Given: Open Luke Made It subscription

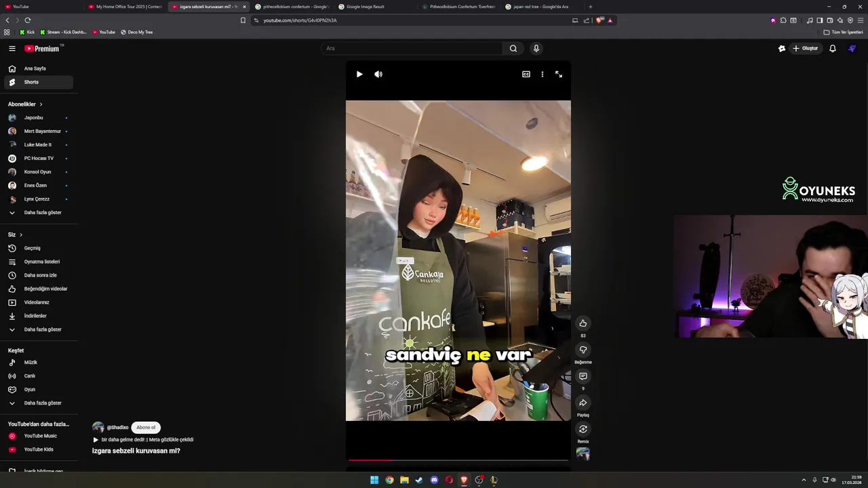Looking at the screenshot, I should pyautogui.click(x=39, y=145).
